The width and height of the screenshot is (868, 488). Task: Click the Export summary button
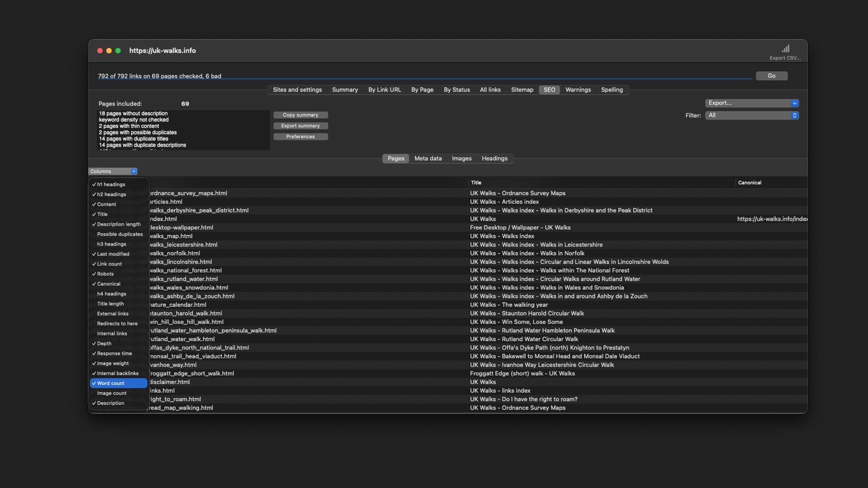(301, 126)
